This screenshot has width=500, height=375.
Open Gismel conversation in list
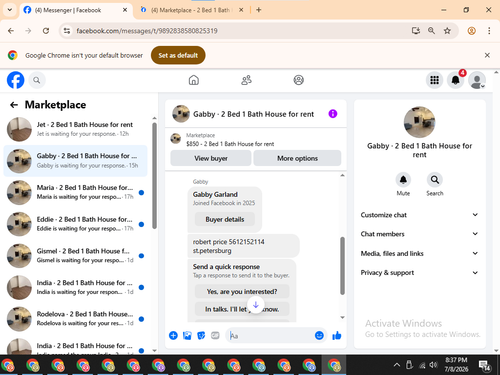pyautogui.click(x=75, y=256)
